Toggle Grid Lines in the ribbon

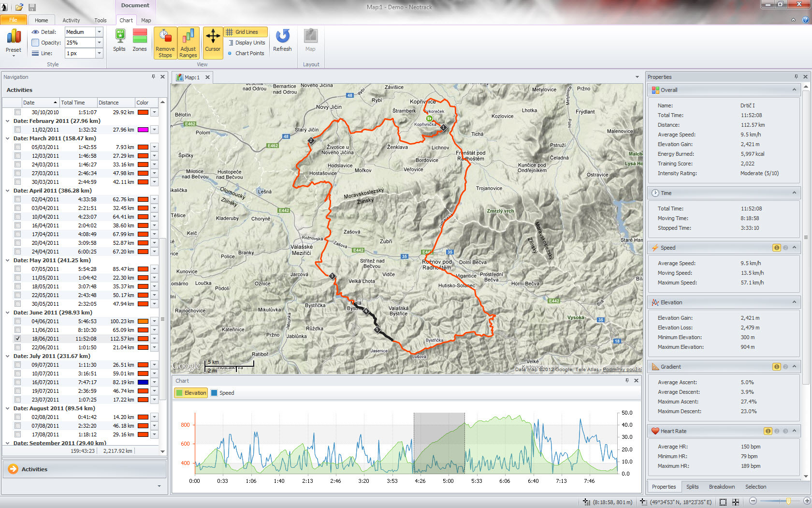(246, 32)
